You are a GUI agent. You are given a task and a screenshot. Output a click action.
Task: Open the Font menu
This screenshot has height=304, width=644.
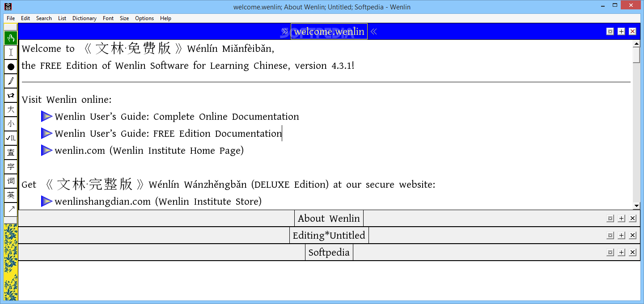click(108, 18)
